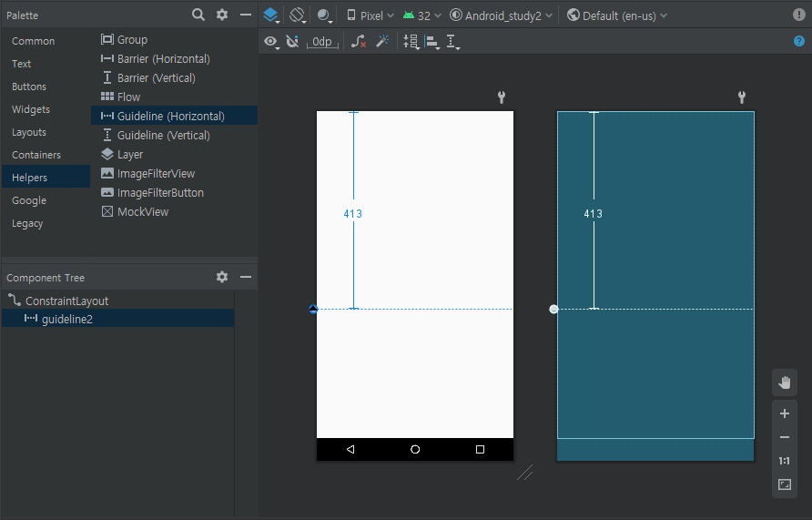Minimize the Palette panel
This screenshot has height=520, width=812.
246,15
